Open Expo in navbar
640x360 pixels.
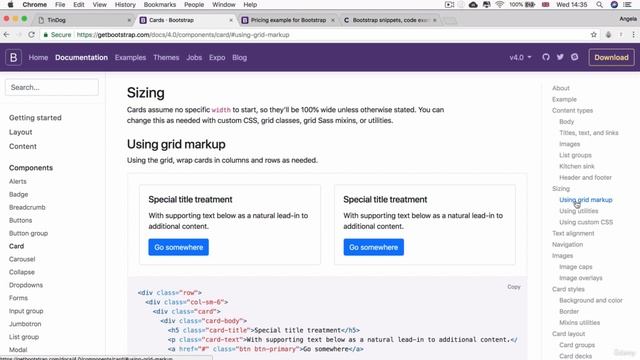[x=217, y=58]
